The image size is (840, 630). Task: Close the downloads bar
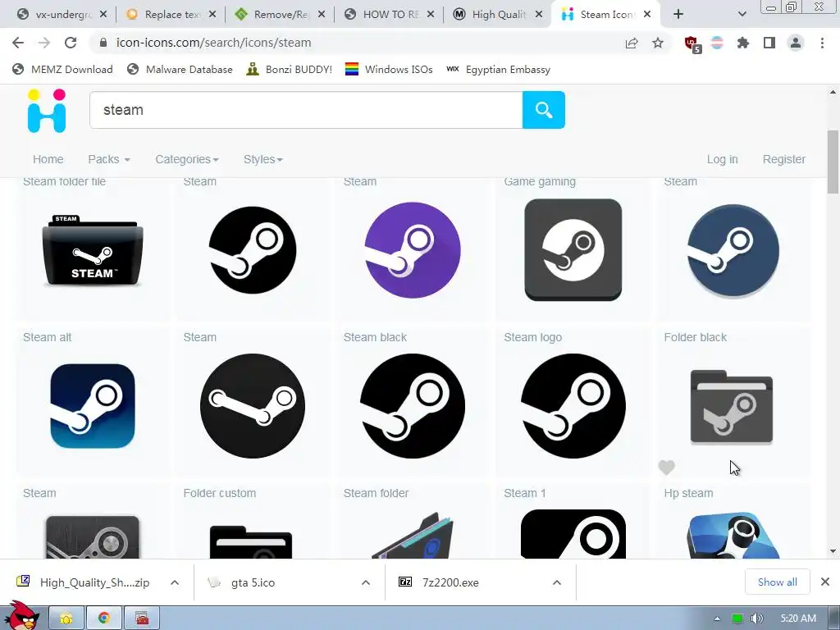pyautogui.click(x=825, y=582)
